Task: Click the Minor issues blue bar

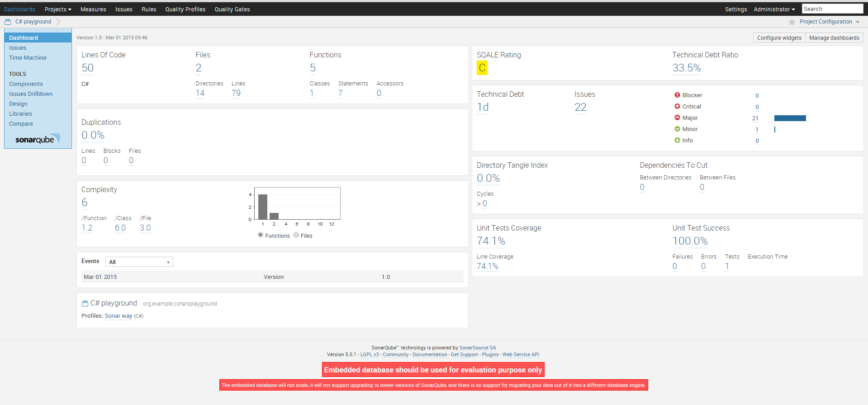Action: [x=775, y=129]
